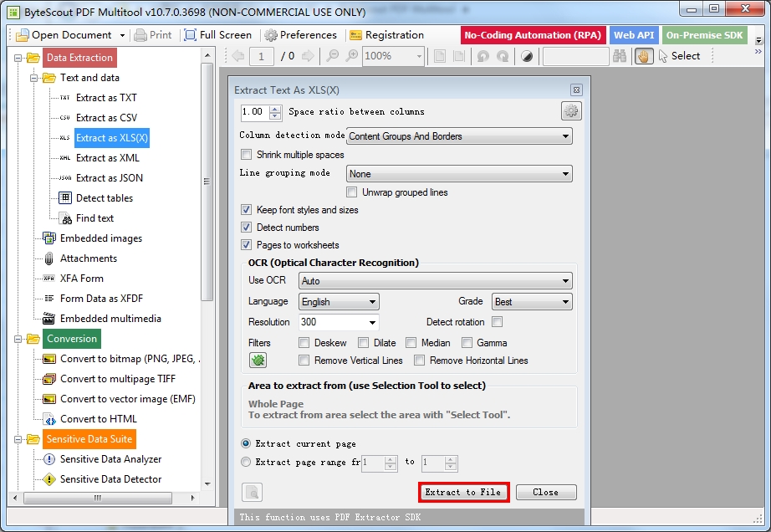Collapse the Conversion tree node
This screenshot has height=532, width=771.
click(x=18, y=339)
